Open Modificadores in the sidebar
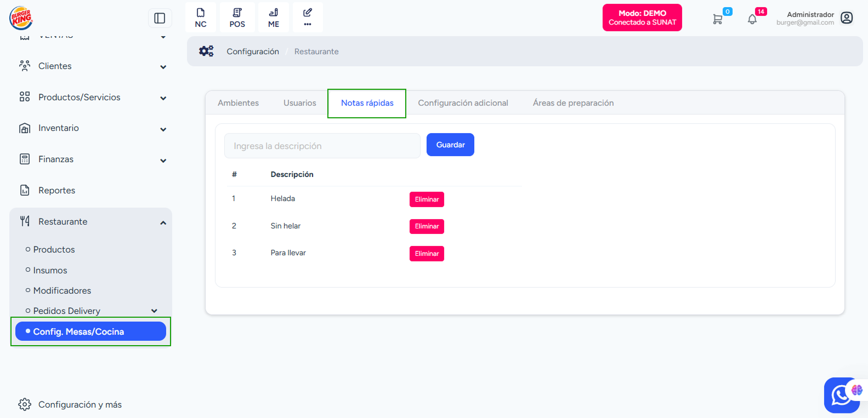This screenshot has height=418, width=868. 62,290
